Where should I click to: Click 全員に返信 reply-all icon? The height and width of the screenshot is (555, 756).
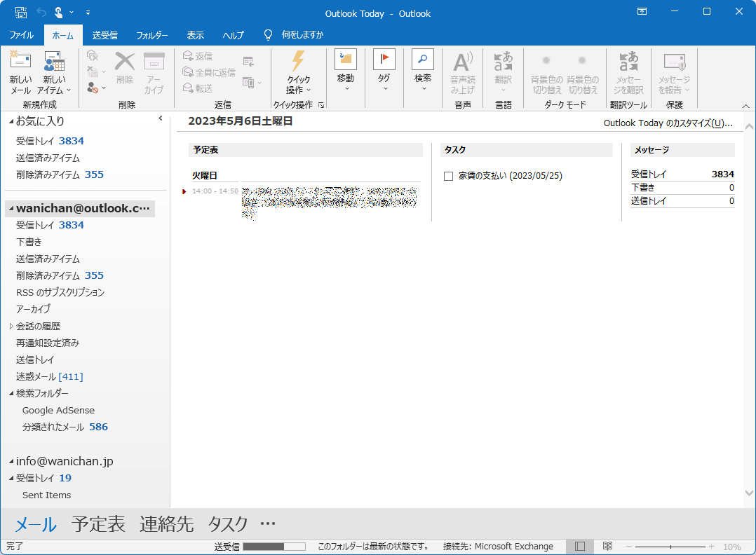[188, 71]
